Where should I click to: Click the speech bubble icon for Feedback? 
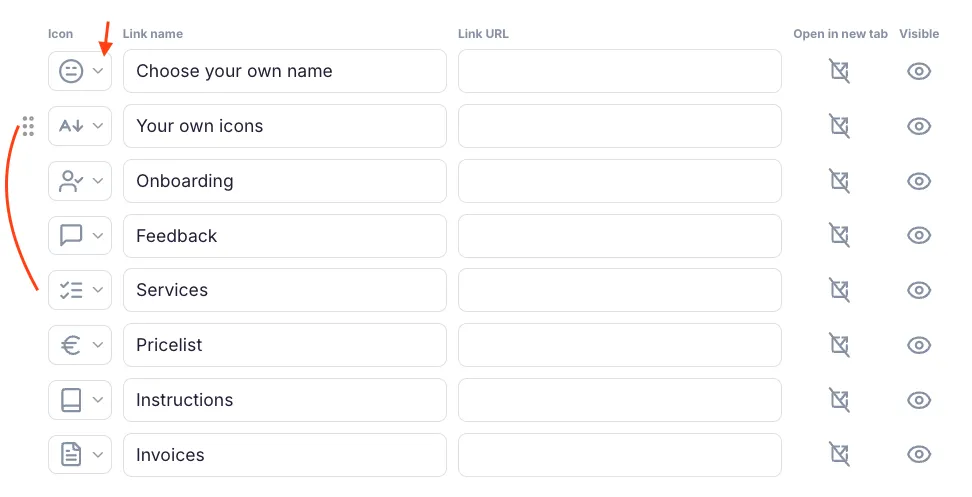click(71, 236)
